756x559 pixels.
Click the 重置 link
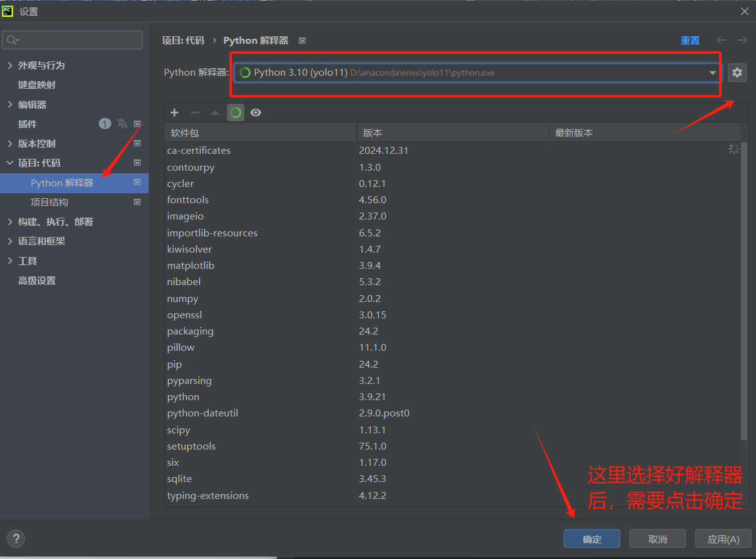point(690,40)
